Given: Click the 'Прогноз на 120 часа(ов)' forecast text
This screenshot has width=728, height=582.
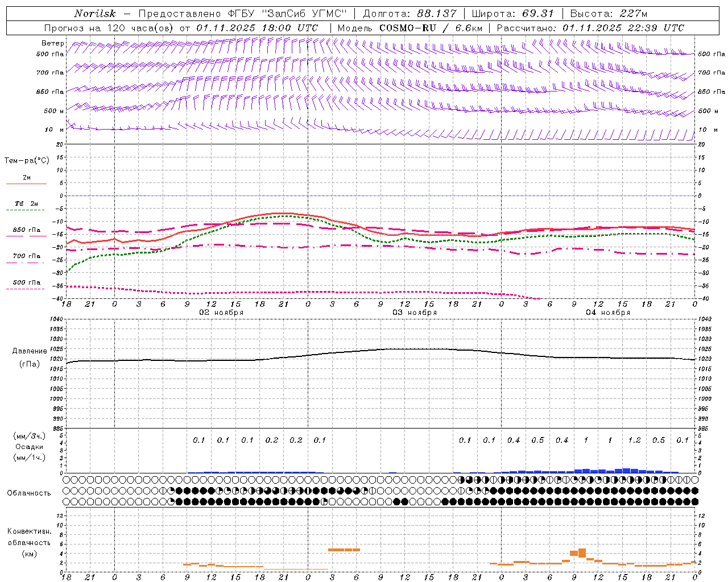Looking at the screenshot, I should [109, 28].
